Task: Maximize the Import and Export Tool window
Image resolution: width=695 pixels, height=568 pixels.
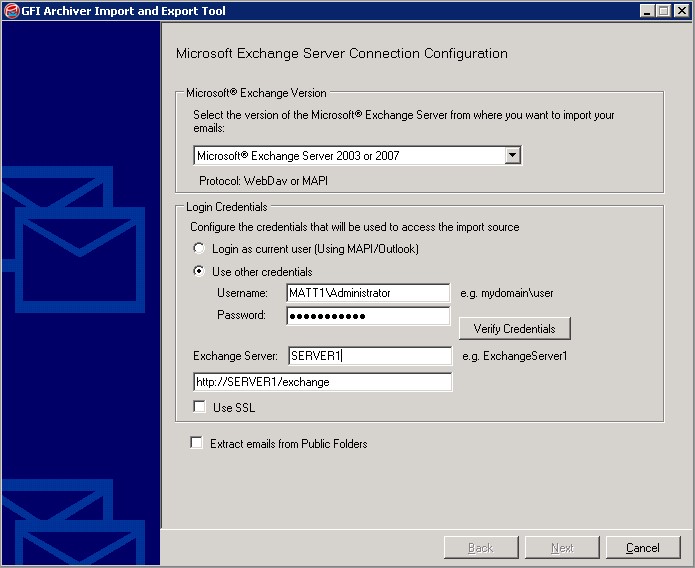Action: [664, 11]
